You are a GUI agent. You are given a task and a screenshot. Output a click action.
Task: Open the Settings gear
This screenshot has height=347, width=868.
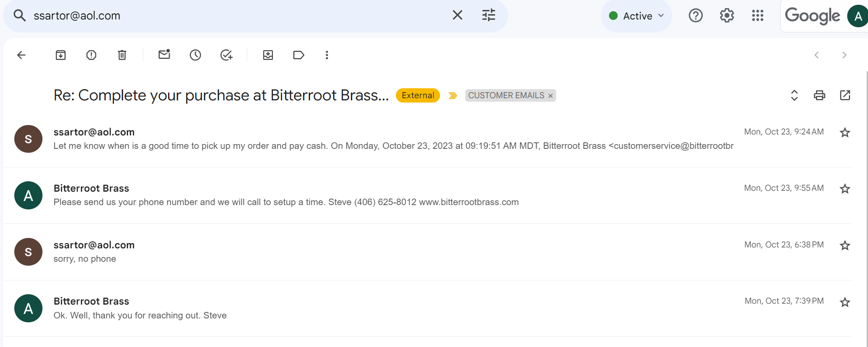727,16
